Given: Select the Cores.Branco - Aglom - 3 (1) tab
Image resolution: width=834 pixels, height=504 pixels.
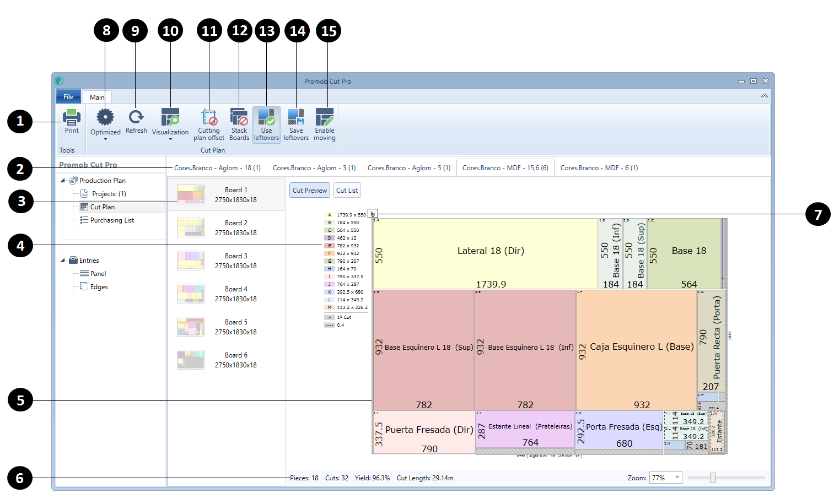Looking at the screenshot, I should pyautogui.click(x=314, y=168).
